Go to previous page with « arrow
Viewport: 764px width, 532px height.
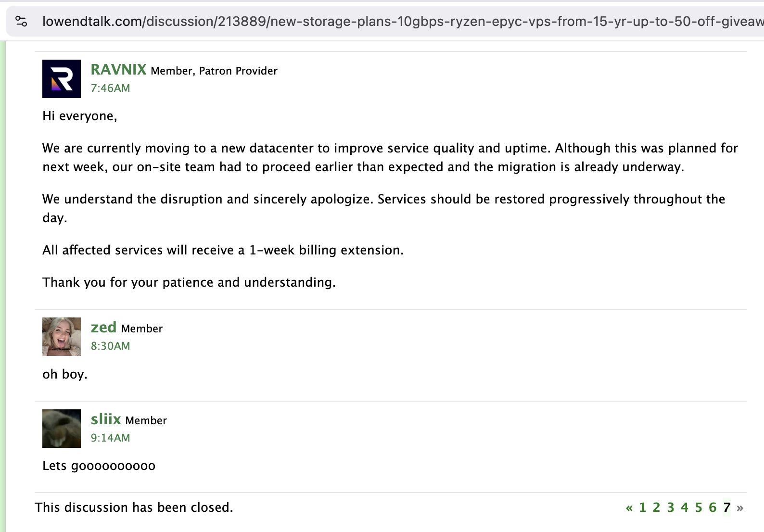(x=629, y=507)
